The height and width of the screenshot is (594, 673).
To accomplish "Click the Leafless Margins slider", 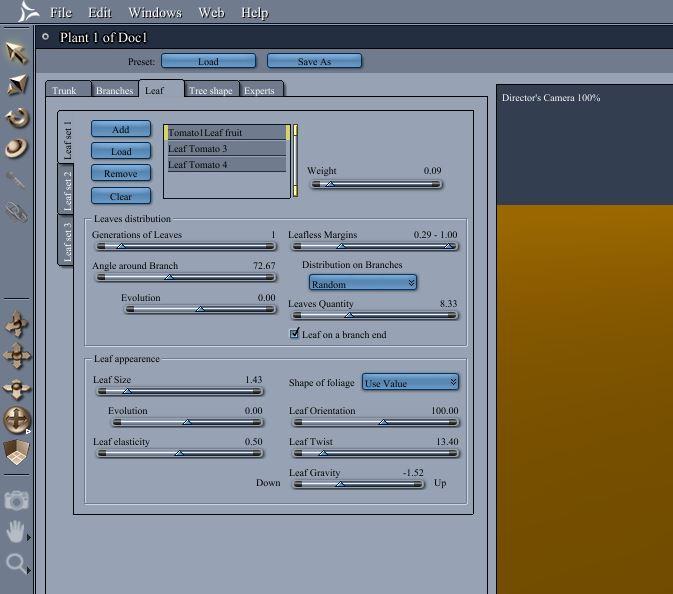I will point(375,246).
